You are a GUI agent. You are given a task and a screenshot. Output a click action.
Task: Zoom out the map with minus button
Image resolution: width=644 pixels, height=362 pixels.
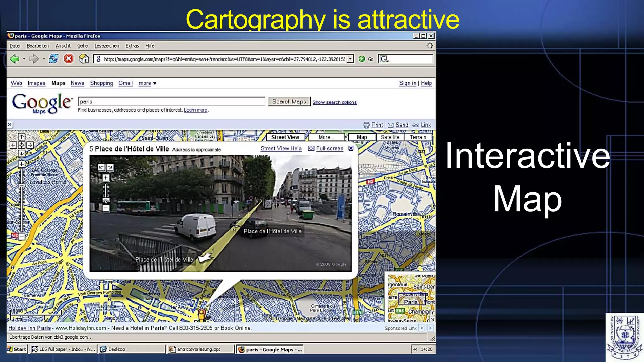click(x=21, y=237)
